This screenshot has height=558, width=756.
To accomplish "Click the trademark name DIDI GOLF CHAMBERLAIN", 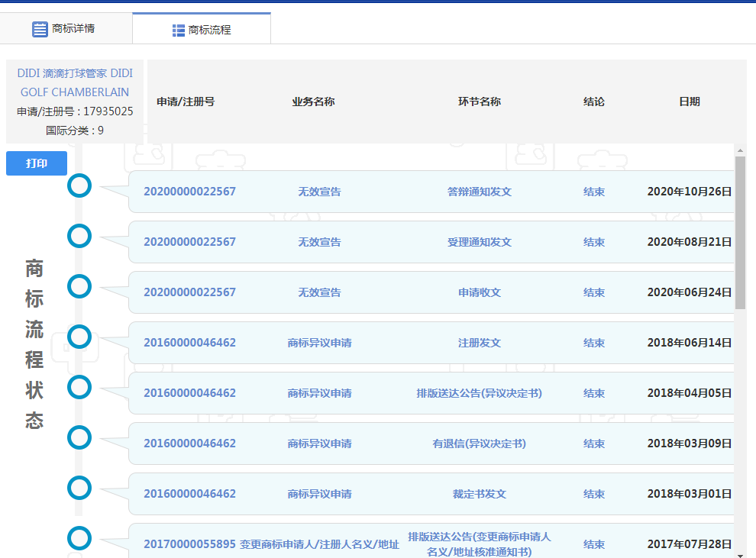I will (x=74, y=82).
